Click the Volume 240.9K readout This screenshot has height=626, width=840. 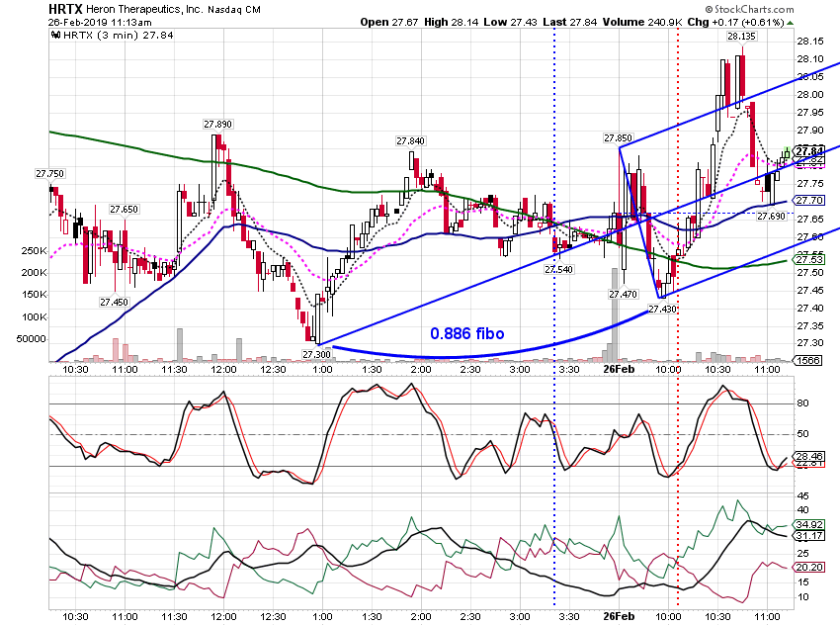(x=642, y=22)
